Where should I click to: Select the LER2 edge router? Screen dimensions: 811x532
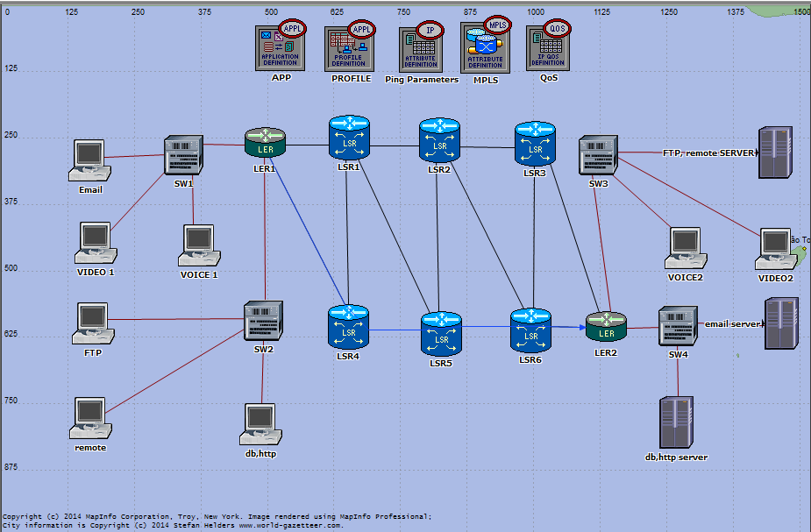(606, 327)
